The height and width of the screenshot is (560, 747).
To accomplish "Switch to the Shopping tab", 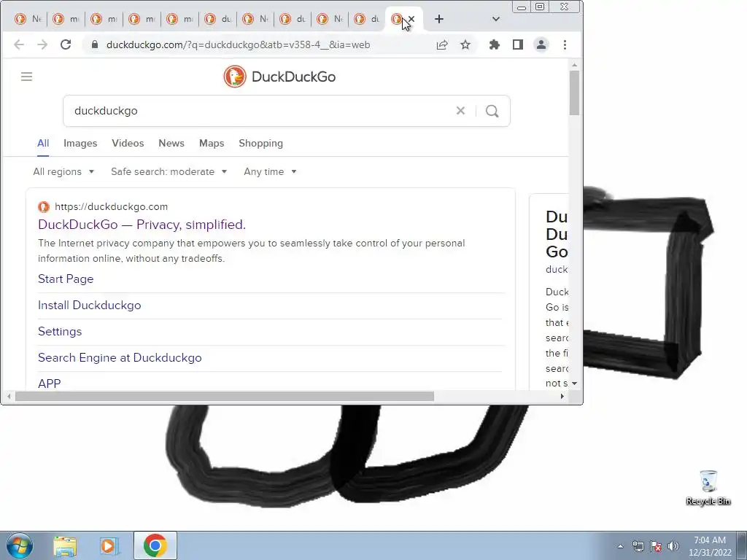I will 260,144.
